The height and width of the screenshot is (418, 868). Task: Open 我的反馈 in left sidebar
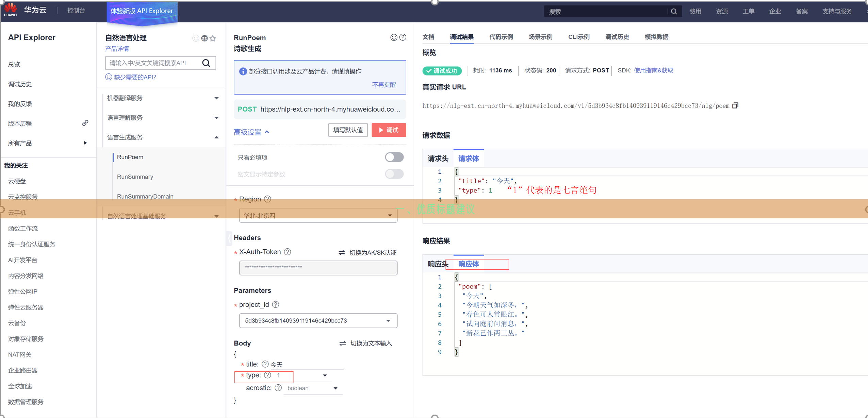20,104
